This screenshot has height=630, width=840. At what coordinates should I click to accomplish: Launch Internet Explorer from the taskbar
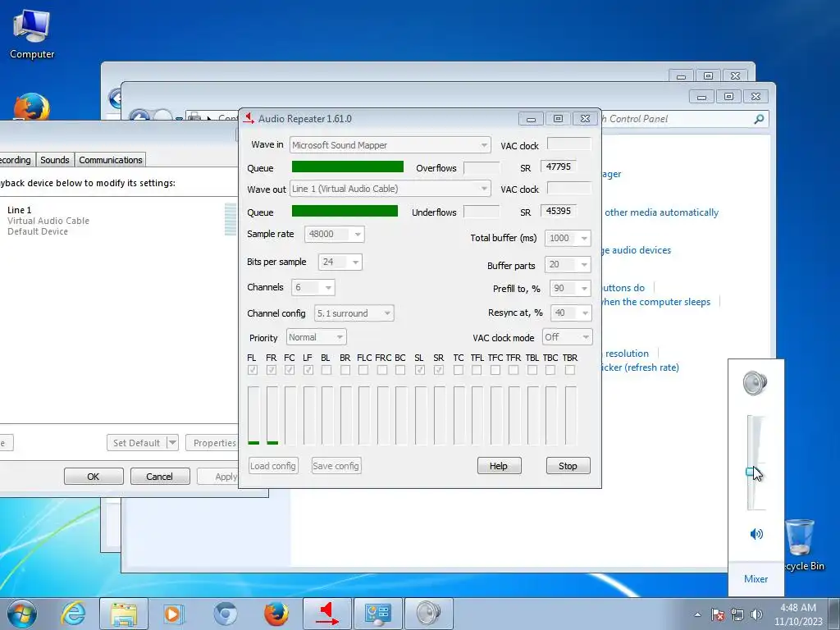(x=73, y=614)
